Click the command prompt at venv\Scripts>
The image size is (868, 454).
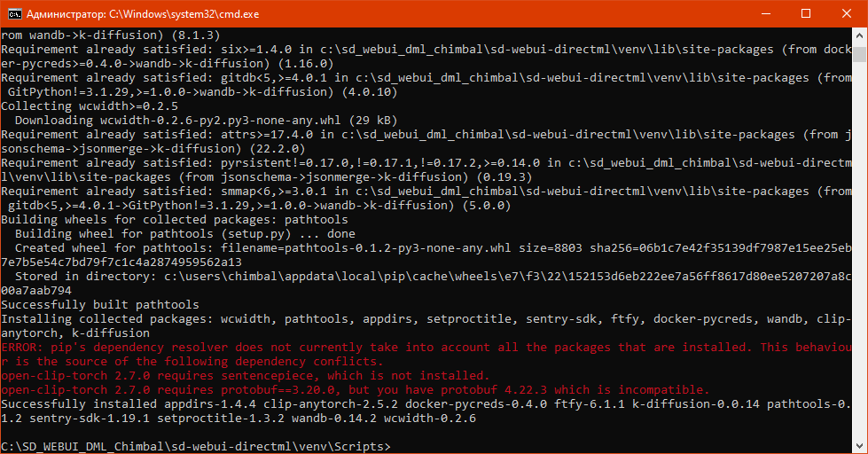[x=197, y=445]
